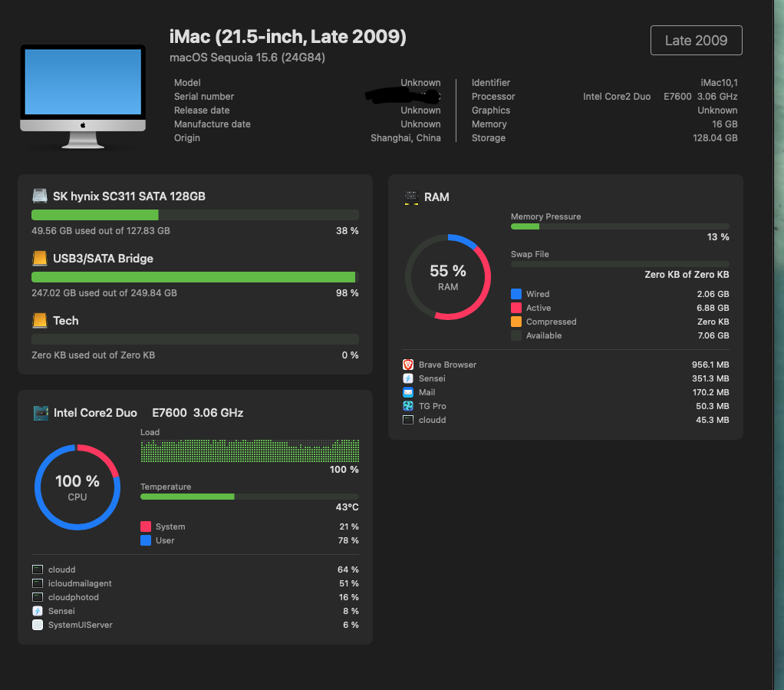Click the 13 % memory pressure value
This screenshot has height=690, width=784.
(x=718, y=236)
